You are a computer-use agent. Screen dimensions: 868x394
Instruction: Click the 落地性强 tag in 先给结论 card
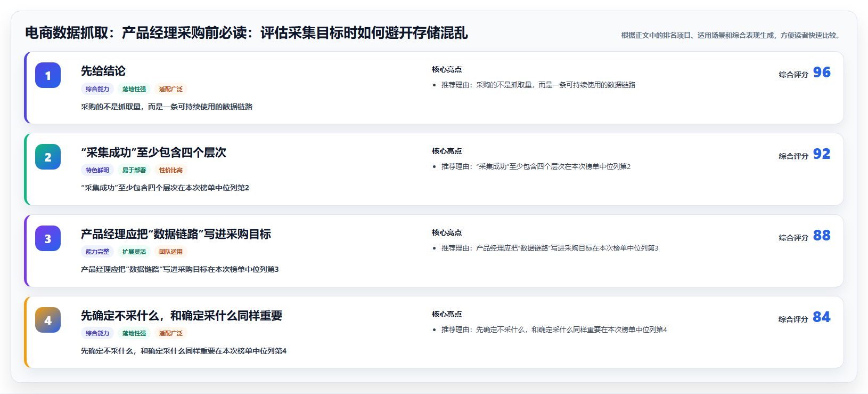point(134,89)
